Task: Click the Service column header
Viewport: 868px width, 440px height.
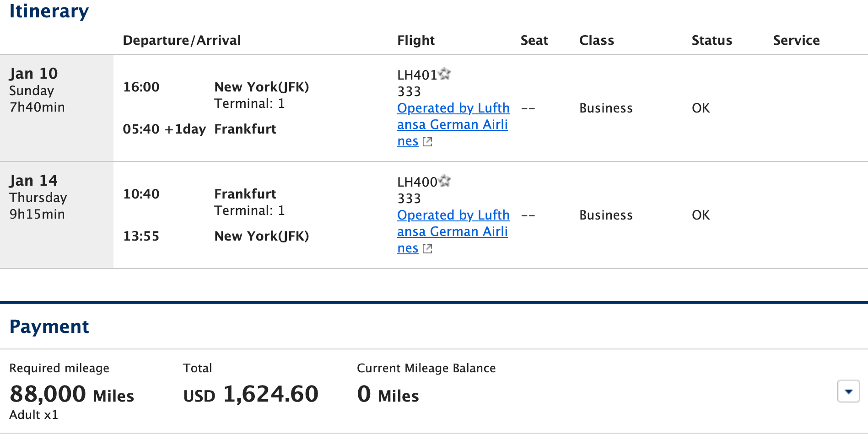Action: point(796,40)
